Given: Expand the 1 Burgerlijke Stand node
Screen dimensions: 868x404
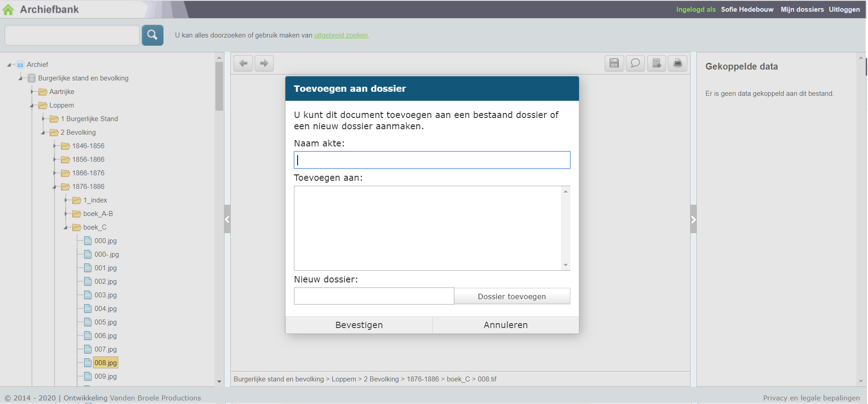Looking at the screenshot, I should (x=43, y=119).
